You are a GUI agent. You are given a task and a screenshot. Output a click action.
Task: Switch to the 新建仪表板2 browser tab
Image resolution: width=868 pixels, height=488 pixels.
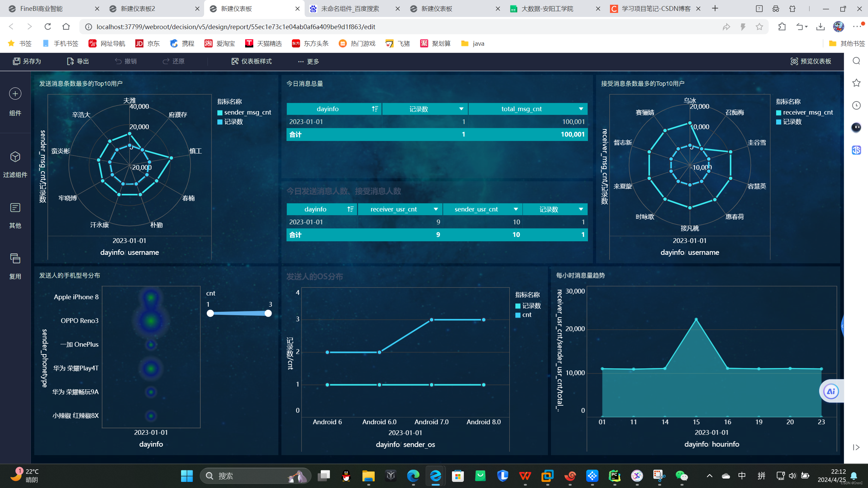138,9
